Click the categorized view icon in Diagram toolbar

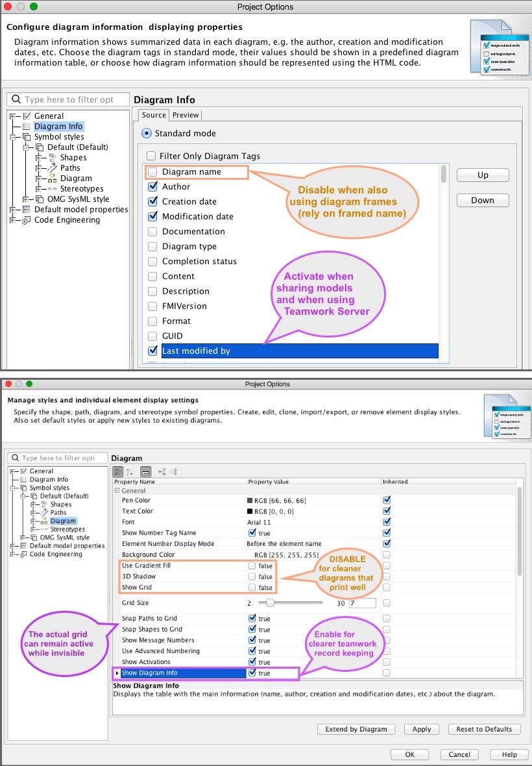(x=118, y=472)
